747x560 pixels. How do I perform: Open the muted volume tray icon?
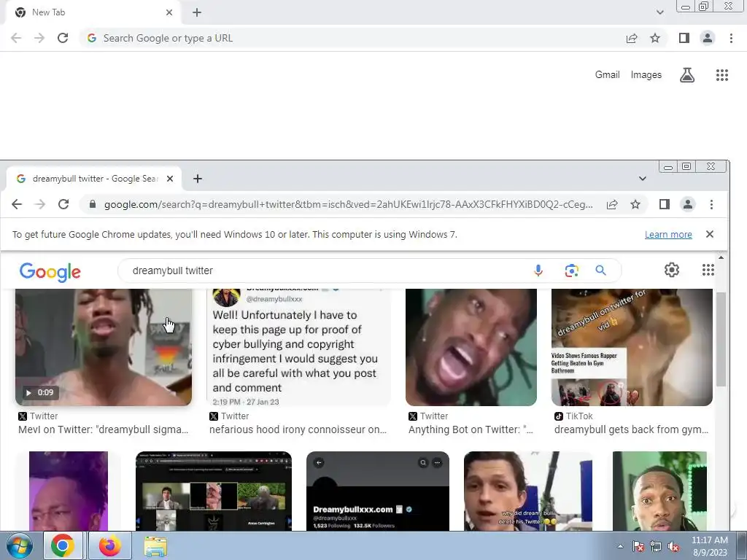(673, 546)
